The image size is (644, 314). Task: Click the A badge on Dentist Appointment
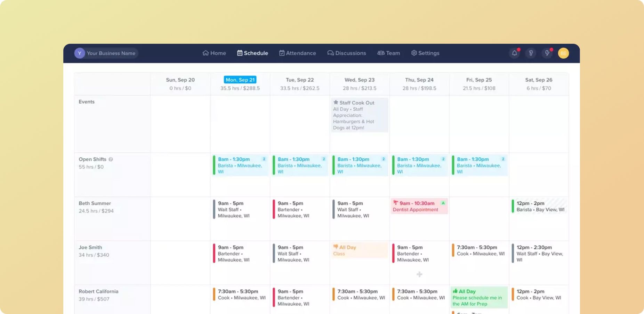[x=443, y=203]
